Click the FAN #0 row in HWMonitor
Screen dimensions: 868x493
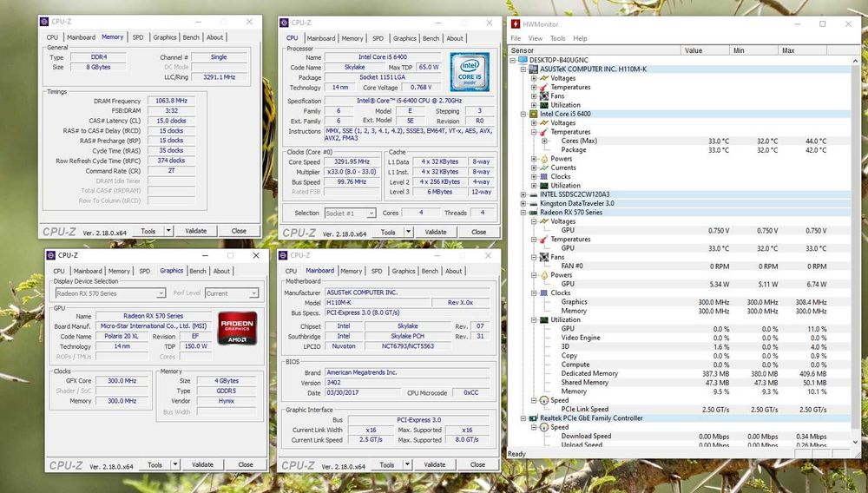pos(680,266)
